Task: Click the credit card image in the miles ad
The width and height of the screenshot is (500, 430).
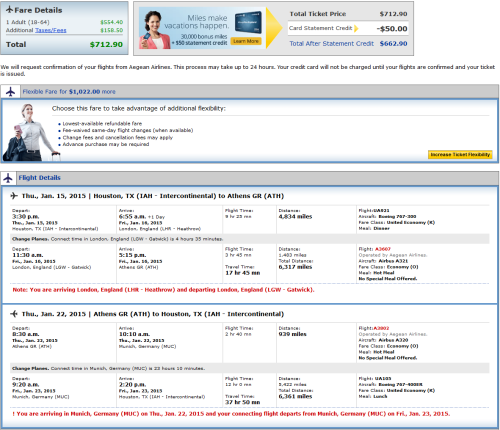Action: [248, 22]
